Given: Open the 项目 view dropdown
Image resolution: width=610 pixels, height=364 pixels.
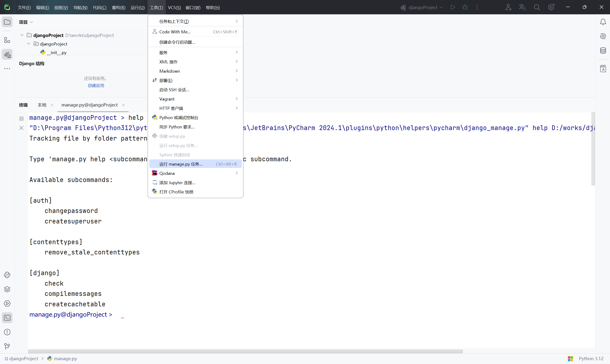Looking at the screenshot, I should coord(26,22).
